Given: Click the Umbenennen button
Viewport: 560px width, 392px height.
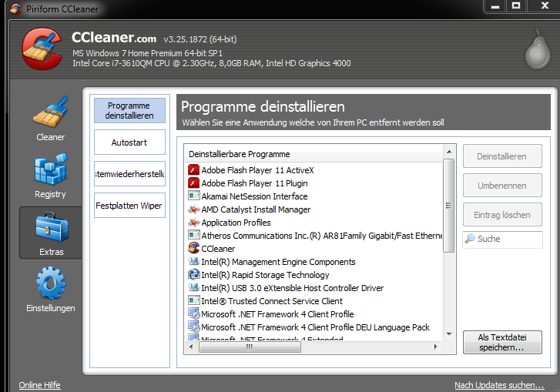Looking at the screenshot, I should click(x=502, y=186).
